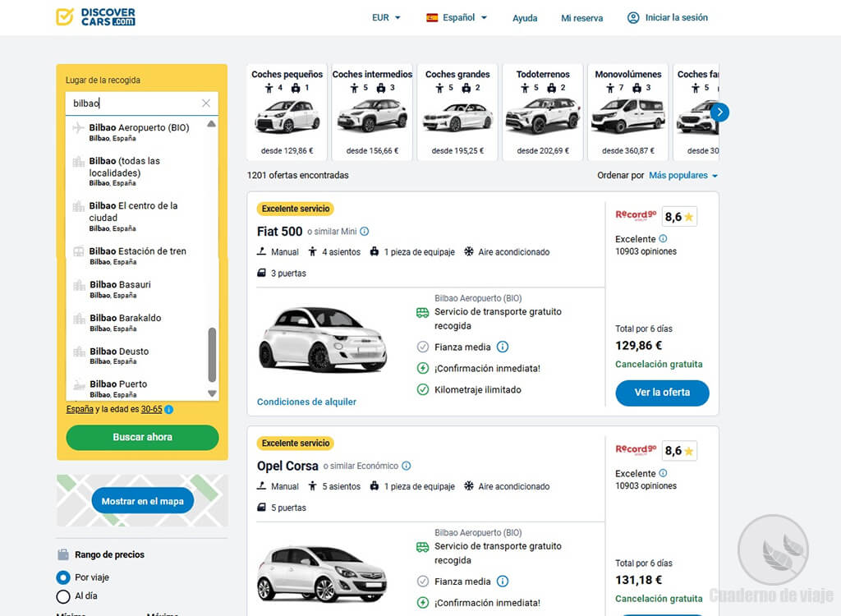The height and width of the screenshot is (616, 841).
Task: Select the Por viaje radio button
Action: 63,577
